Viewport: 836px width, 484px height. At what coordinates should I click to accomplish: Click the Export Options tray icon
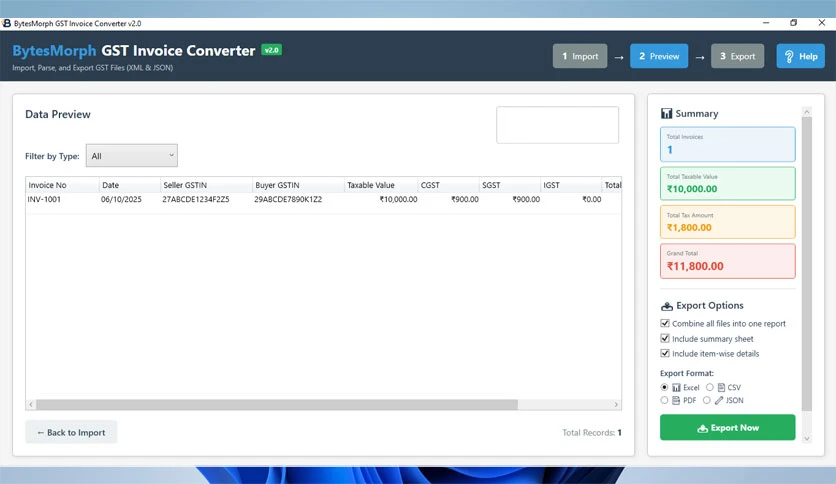click(x=666, y=306)
